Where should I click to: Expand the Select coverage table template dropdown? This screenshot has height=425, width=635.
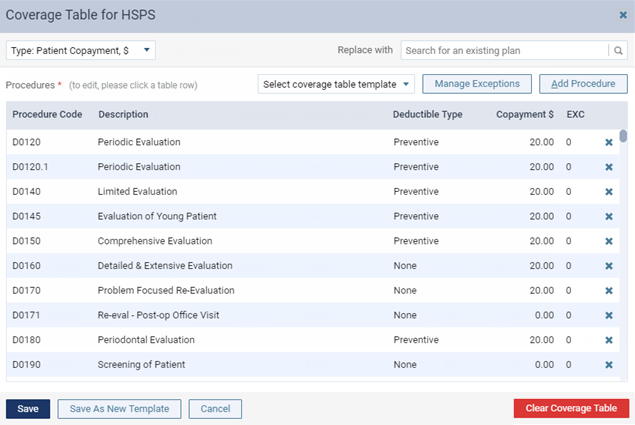[x=336, y=84]
